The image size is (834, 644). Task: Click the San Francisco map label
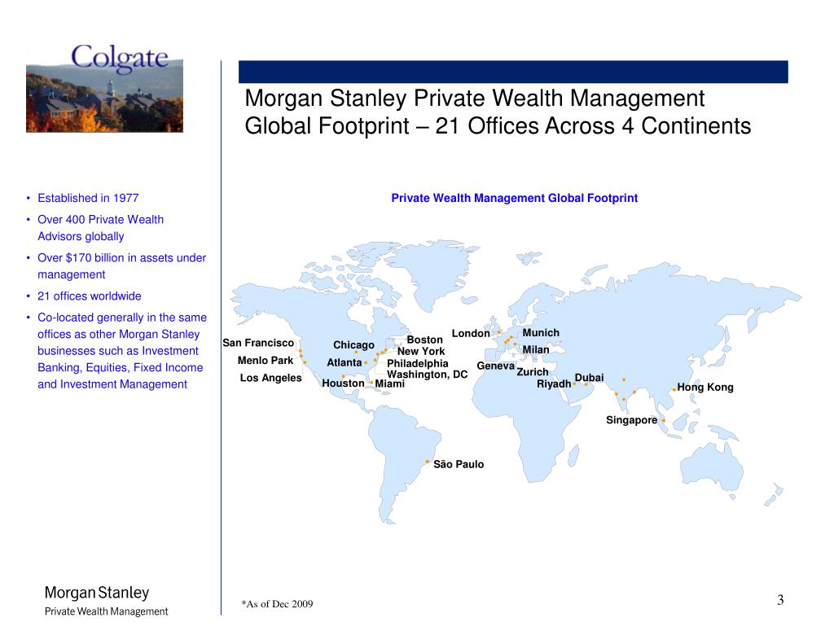(x=258, y=343)
